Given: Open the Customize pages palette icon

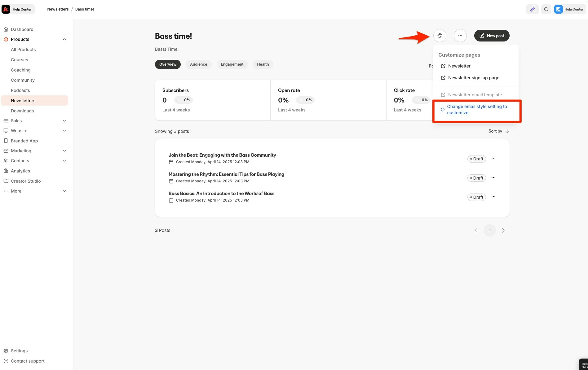Looking at the screenshot, I should [440, 35].
